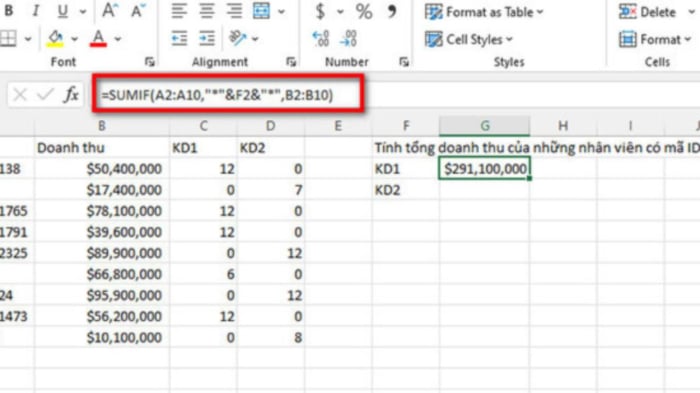Select cell containing $50,400,000

click(x=102, y=169)
